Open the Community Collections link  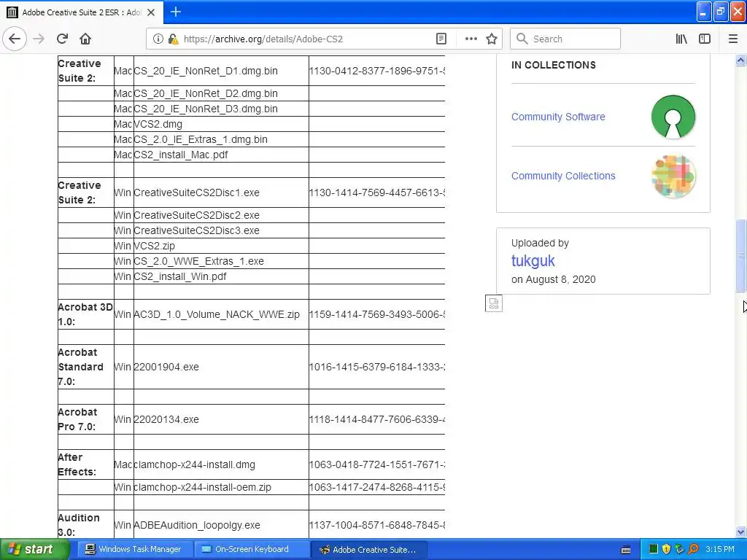click(x=563, y=176)
